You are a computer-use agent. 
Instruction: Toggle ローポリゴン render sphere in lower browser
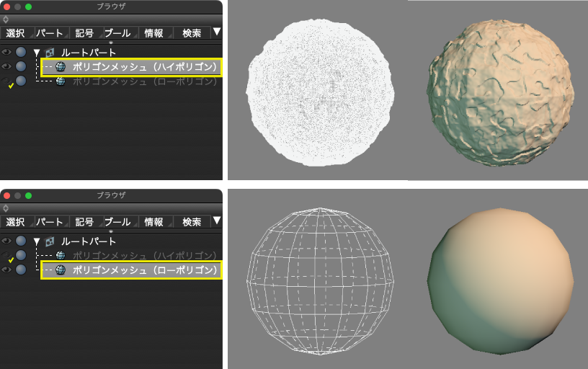coord(21,270)
